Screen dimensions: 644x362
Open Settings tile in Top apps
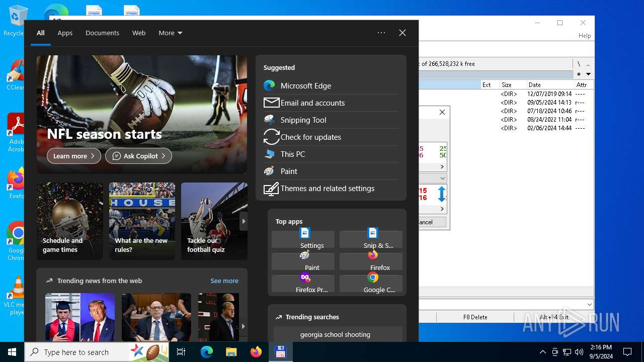303,239
